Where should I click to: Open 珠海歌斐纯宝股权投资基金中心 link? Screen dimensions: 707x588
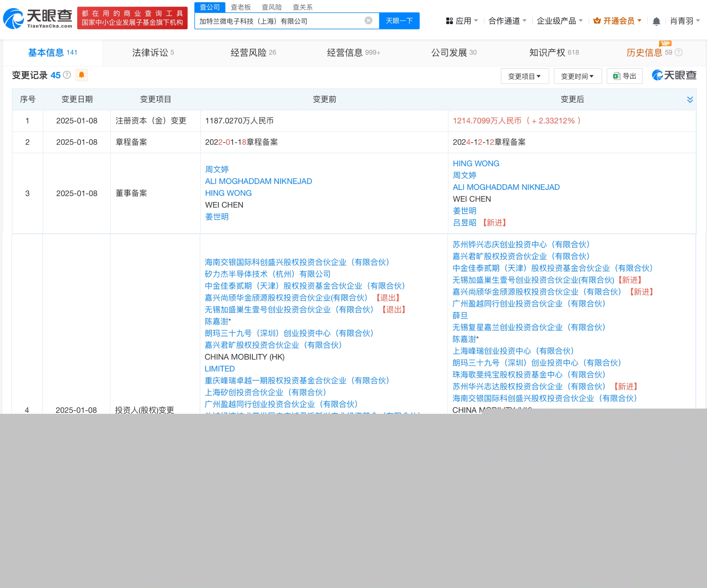click(x=529, y=375)
